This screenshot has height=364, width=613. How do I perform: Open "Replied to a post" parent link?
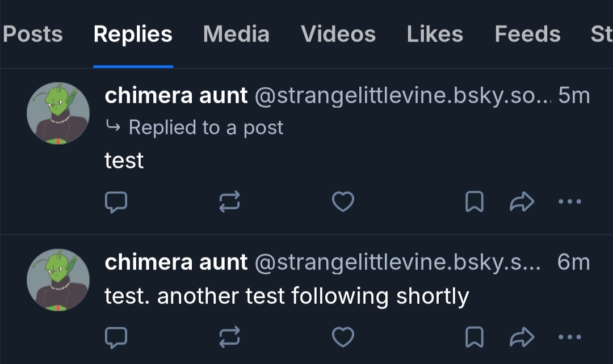pos(205,128)
